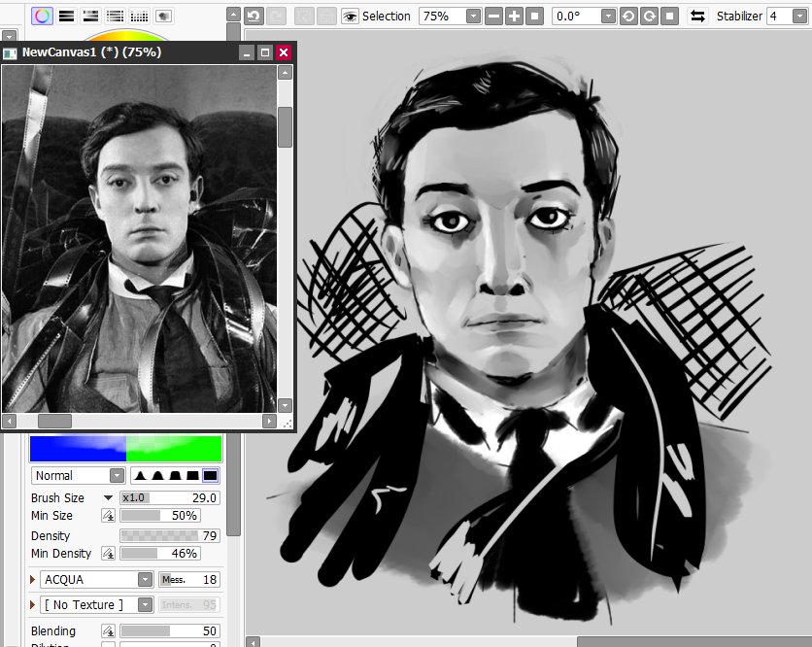Screen dimensions: 812x647
Task: Click the Stabilizer label
Action: tap(739, 17)
